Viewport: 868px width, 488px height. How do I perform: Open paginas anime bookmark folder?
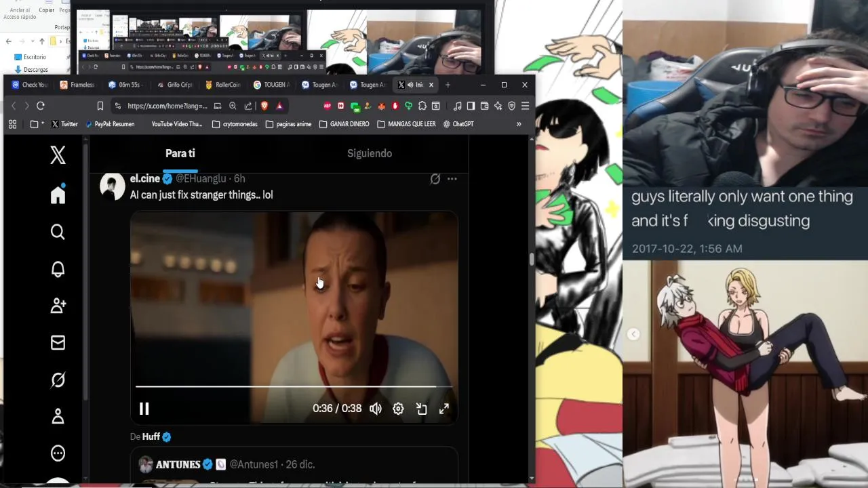point(289,124)
